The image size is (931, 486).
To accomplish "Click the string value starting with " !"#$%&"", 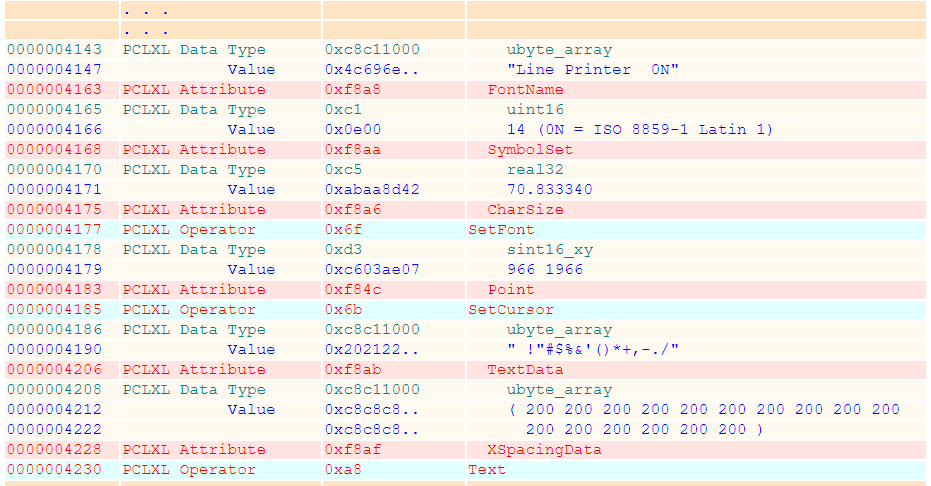I will (593, 350).
